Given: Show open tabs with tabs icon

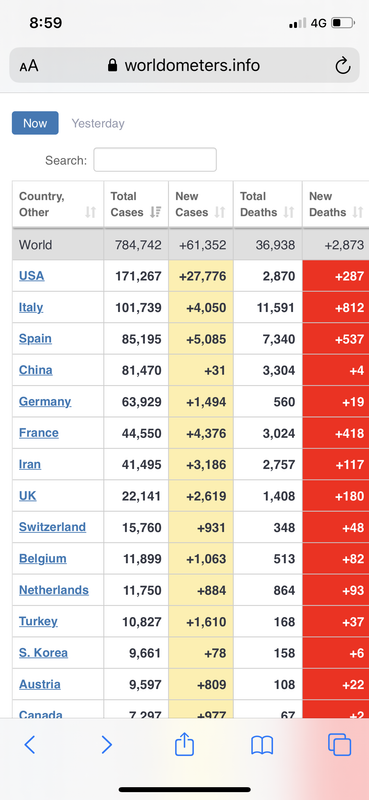Looking at the screenshot, I should (339, 744).
